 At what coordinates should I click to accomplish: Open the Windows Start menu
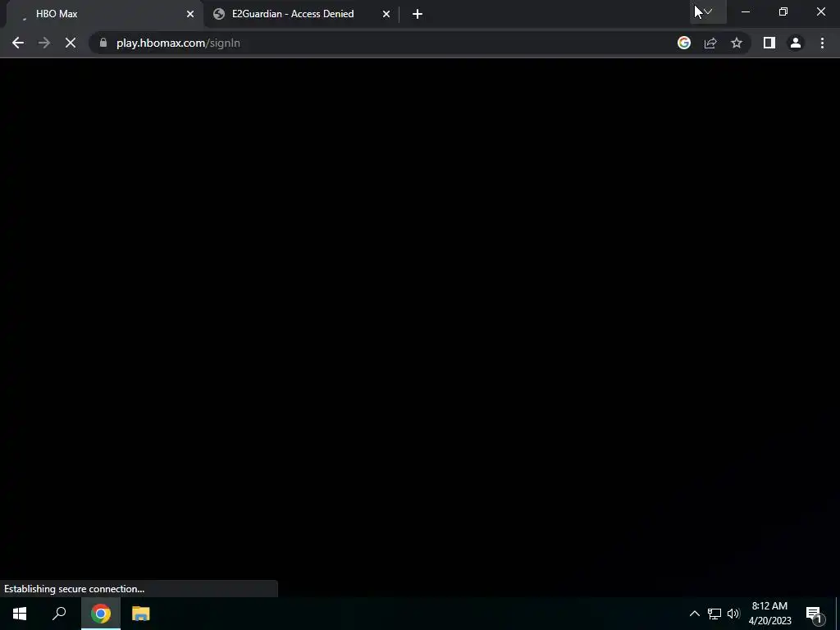20,614
